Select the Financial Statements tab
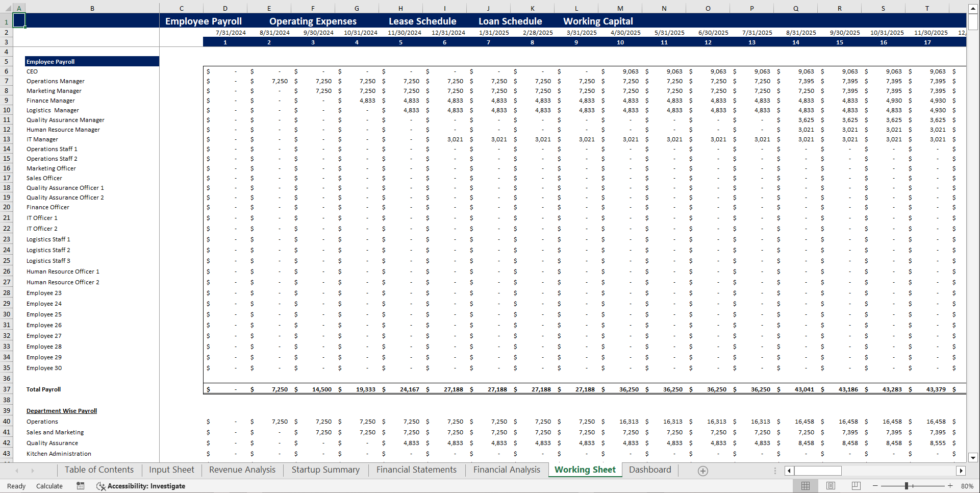The image size is (980, 493). (416, 470)
